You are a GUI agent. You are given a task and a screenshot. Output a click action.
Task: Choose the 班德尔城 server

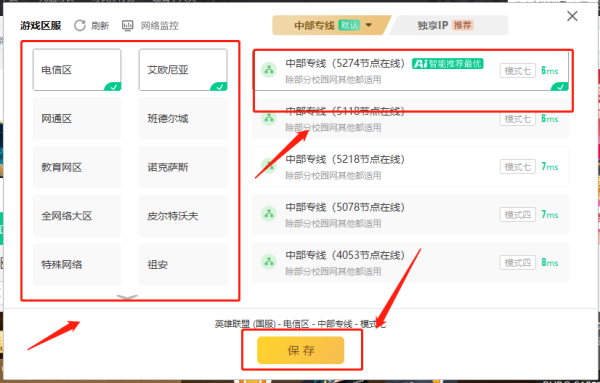click(x=183, y=118)
